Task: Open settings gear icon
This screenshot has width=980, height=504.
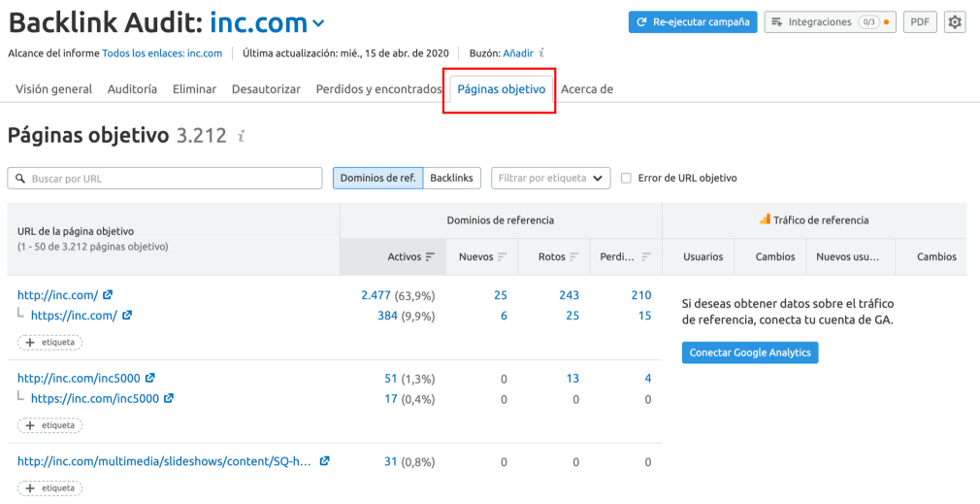Action: (x=955, y=22)
